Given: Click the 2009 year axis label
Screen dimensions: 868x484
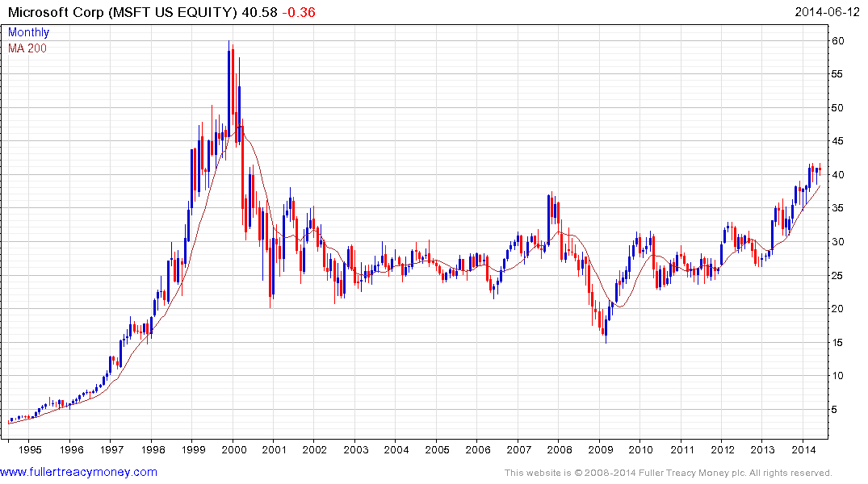Looking at the screenshot, I should (600, 449).
